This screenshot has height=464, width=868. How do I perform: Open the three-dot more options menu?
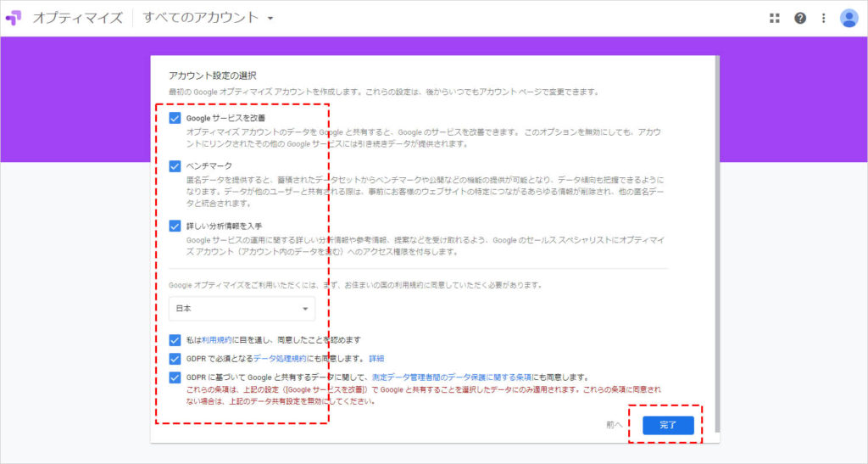[823, 18]
